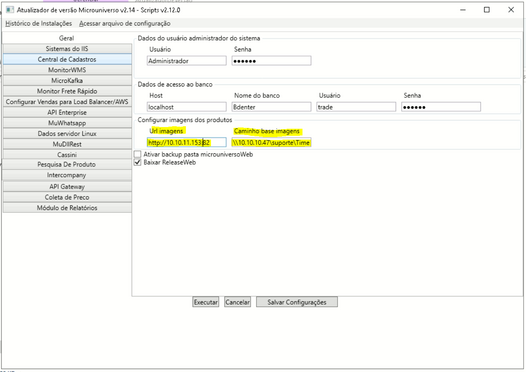Click the application icon in title bar
526x372 pixels.
click(x=10, y=10)
